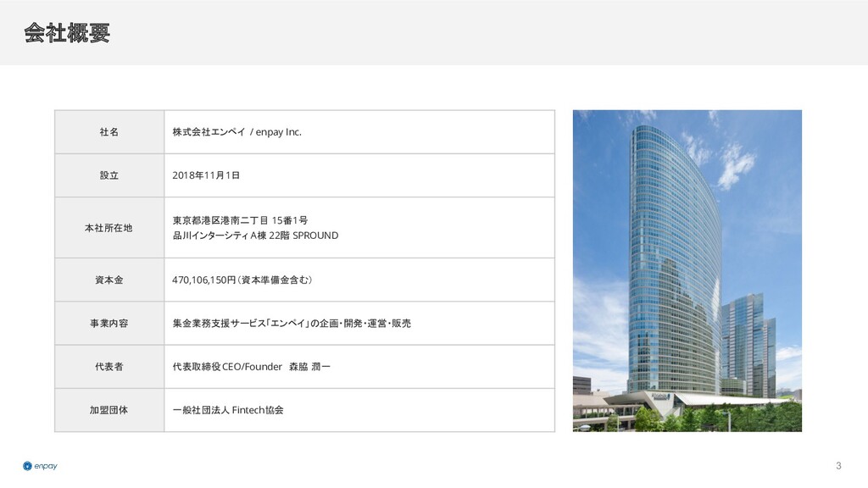Click the business description 集金業務支援サービス text
This screenshot has height=488, width=868.
pyautogui.click(x=292, y=323)
